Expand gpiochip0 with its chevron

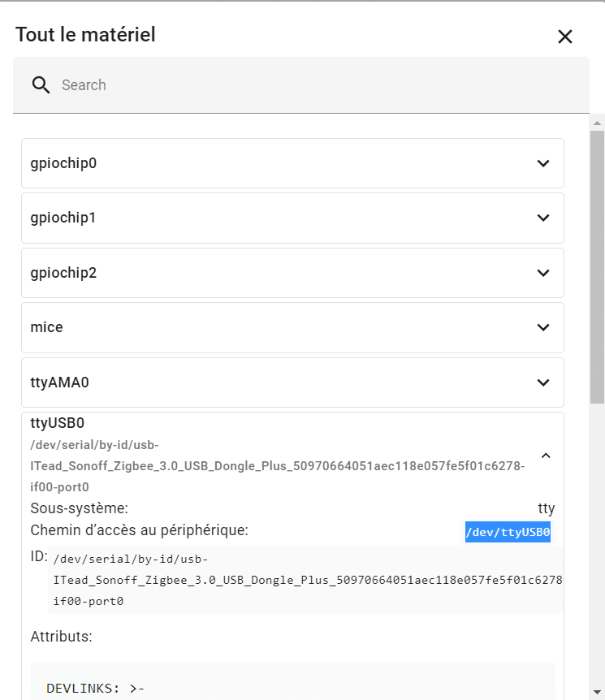click(x=543, y=163)
